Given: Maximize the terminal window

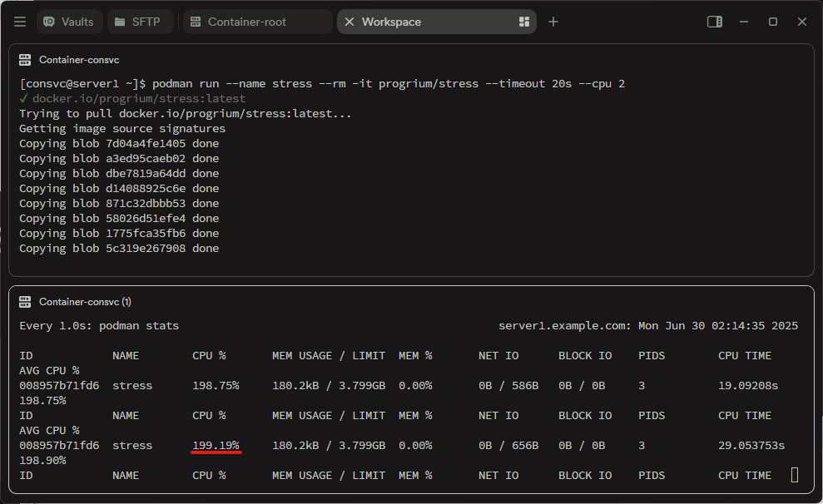Looking at the screenshot, I should pos(772,22).
